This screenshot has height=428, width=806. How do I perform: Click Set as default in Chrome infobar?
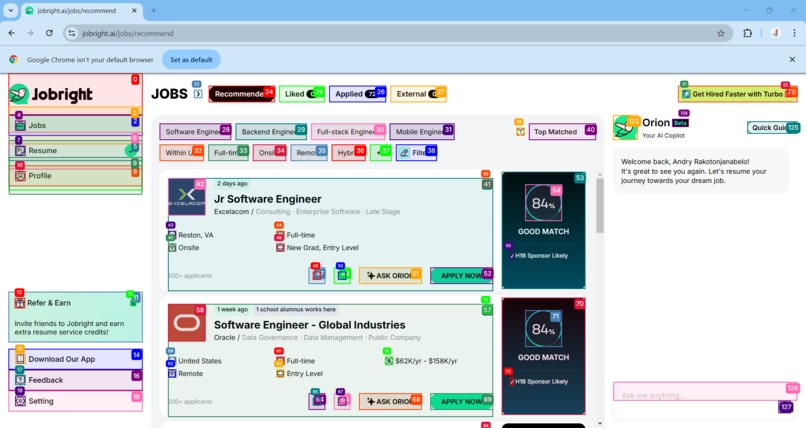191,60
